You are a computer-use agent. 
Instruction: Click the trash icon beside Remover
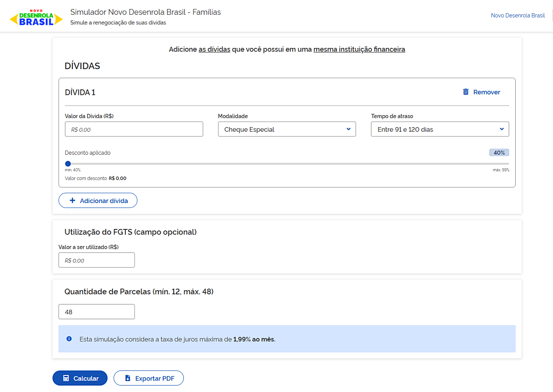[x=466, y=92]
